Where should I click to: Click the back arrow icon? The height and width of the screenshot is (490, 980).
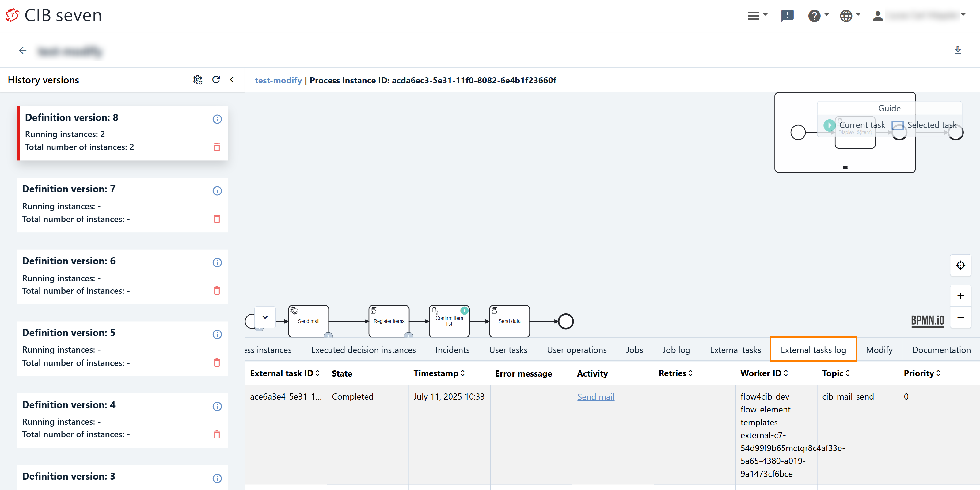coord(23,50)
